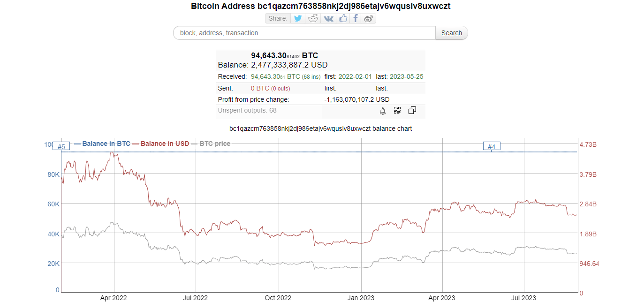Image resolution: width=644 pixels, height=302 pixels.
Task: Open the 68 ins received link
Action: point(311,76)
